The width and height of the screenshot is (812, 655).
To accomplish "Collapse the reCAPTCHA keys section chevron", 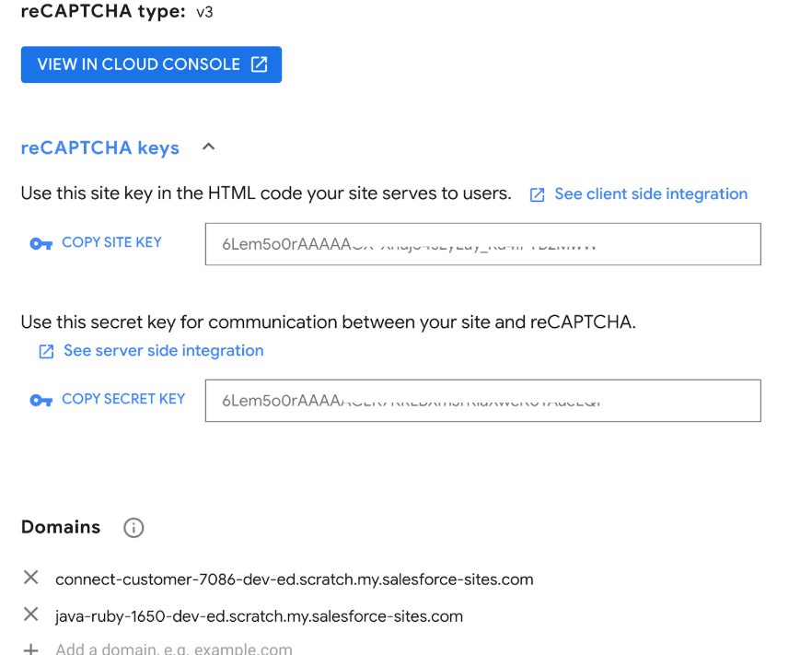I will pos(208,146).
